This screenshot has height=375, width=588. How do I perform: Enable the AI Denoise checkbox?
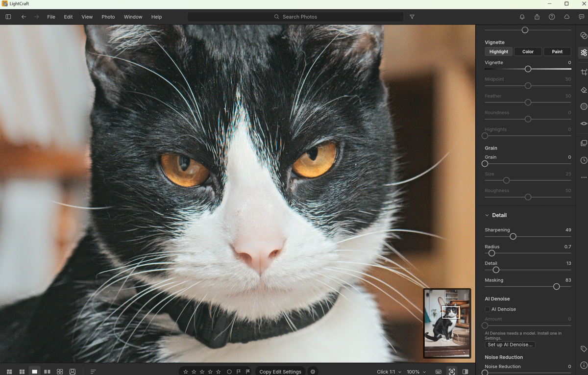coord(488,309)
